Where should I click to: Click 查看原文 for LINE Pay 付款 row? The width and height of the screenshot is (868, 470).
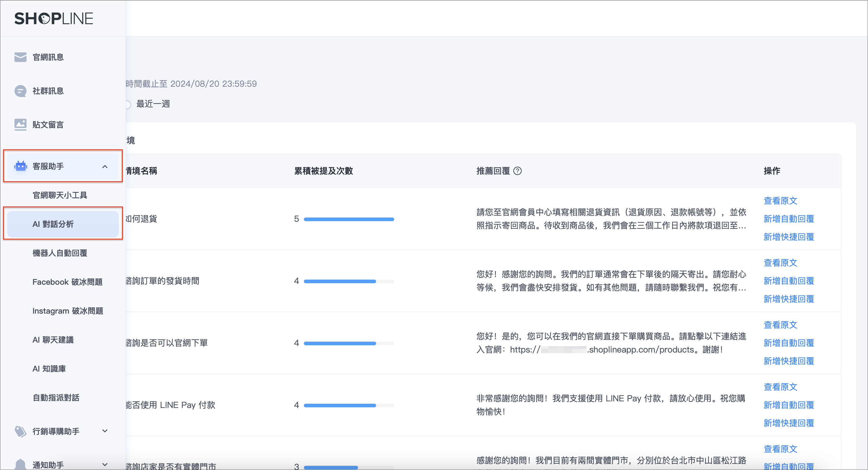click(780, 387)
